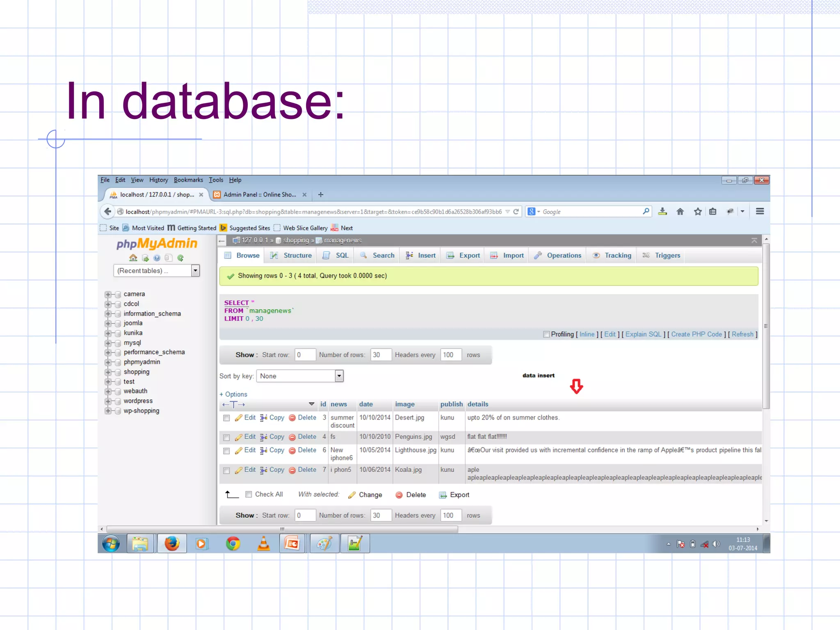
Task: Reload the page using refresh icon
Action: click(x=516, y=212)
